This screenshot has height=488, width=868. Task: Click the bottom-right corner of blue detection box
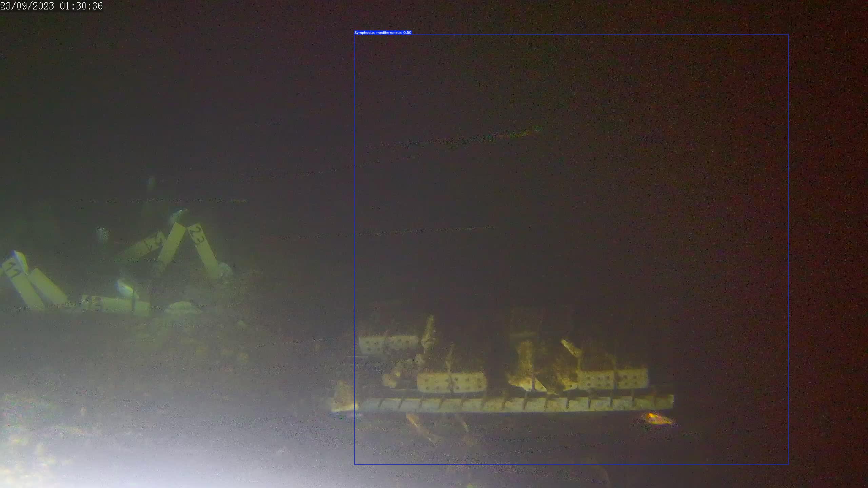click(788, 464)
